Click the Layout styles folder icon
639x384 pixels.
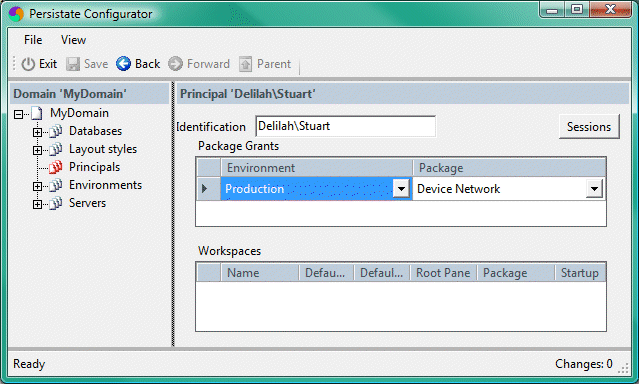coord(56,149)
